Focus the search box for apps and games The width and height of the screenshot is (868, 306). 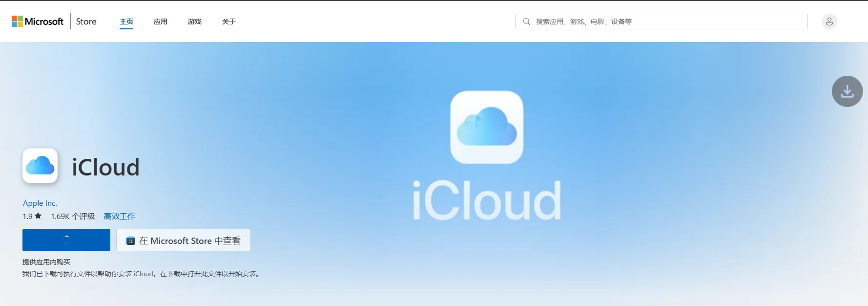pyautogui.click(x=661, y=22)
